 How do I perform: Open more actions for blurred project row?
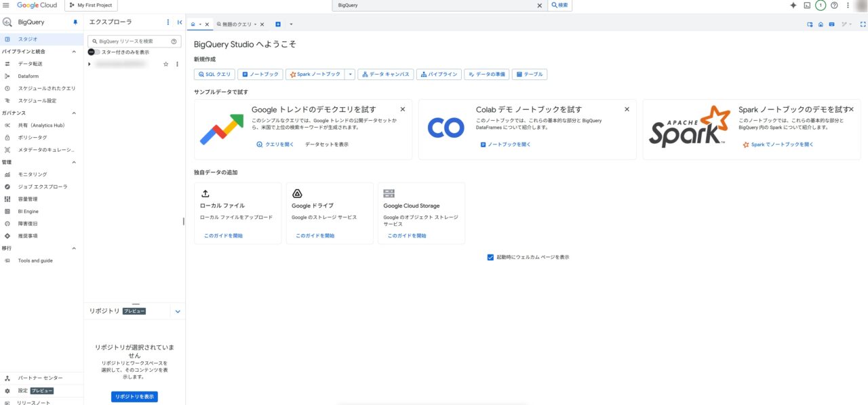[177, 64]
